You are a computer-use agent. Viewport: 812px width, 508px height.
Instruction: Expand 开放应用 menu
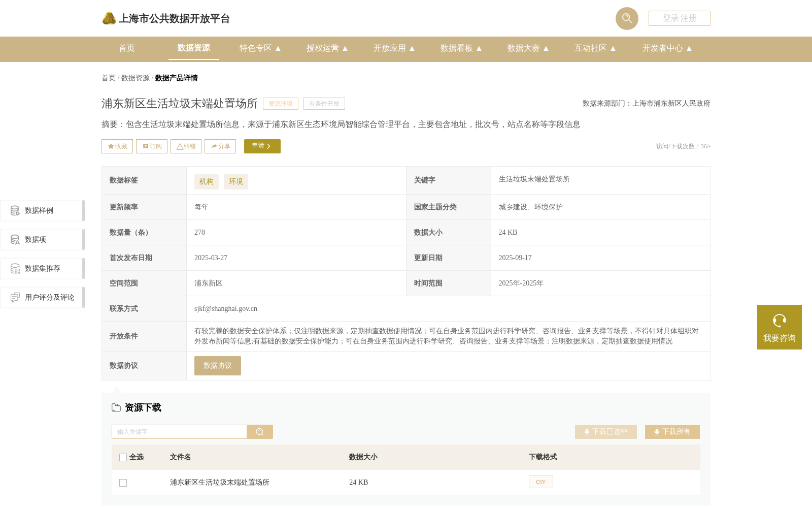click(394, 48)
